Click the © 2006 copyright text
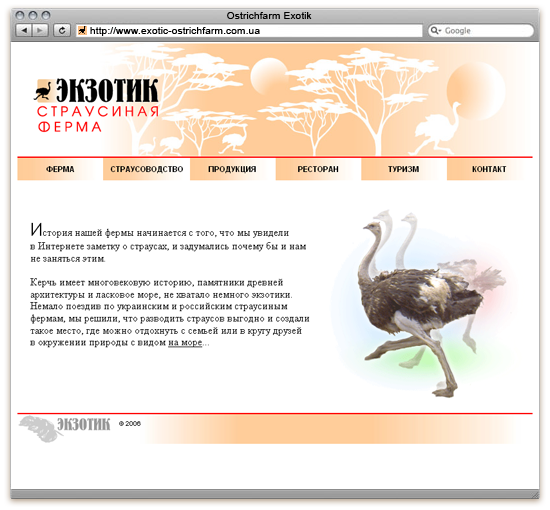The image size is (550, 510). [x=129, y=424]
